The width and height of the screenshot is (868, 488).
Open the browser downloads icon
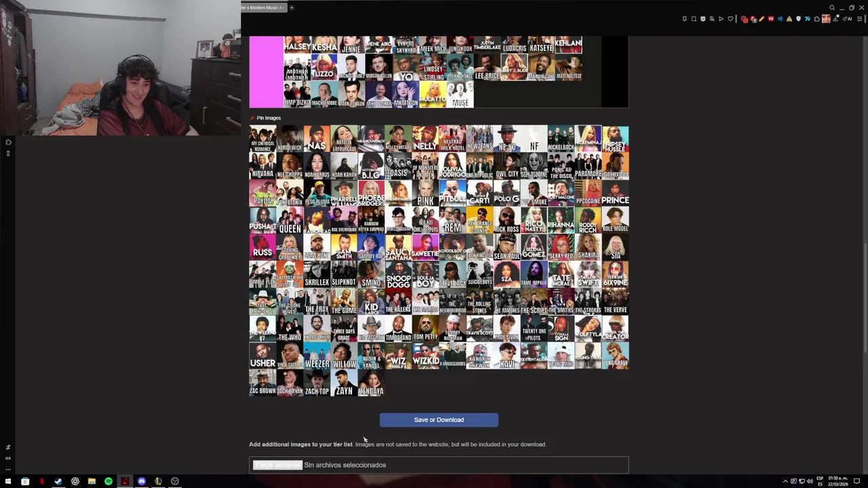[x=835, y=18]
